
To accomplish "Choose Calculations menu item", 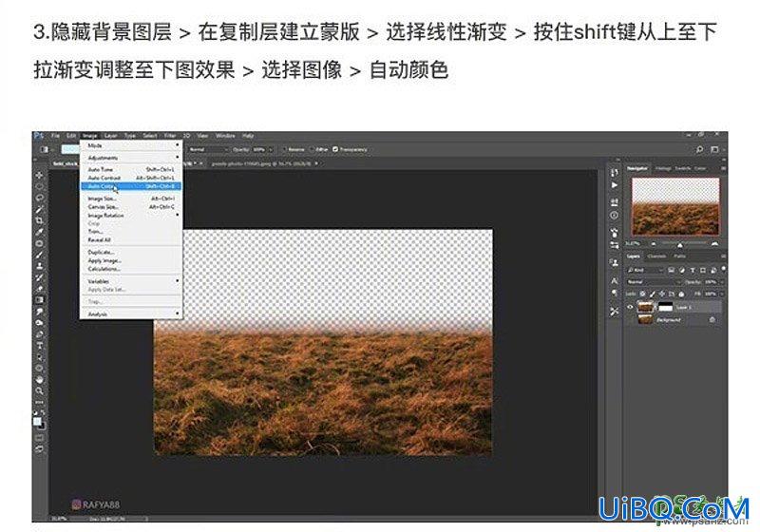I will tap(131, 269).
